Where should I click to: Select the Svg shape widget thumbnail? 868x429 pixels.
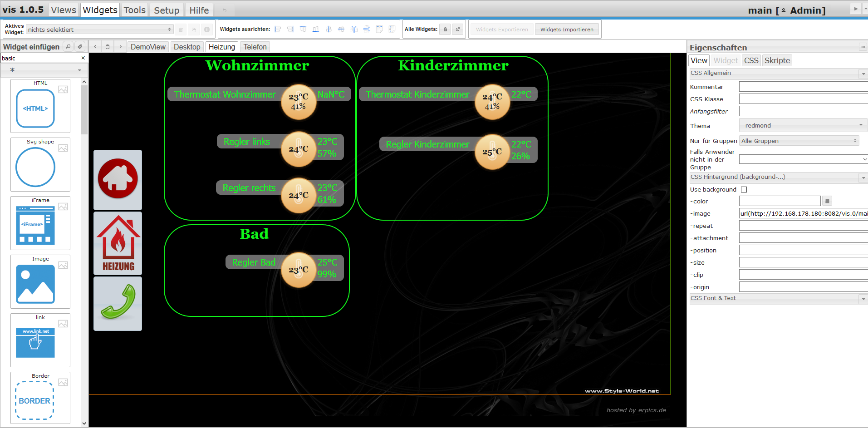[x=40, y=165]
